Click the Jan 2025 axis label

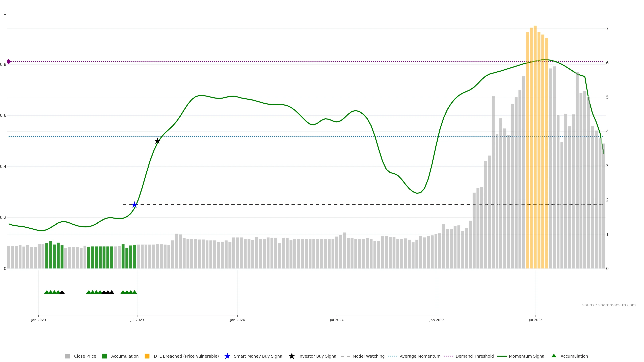[437, 320]
